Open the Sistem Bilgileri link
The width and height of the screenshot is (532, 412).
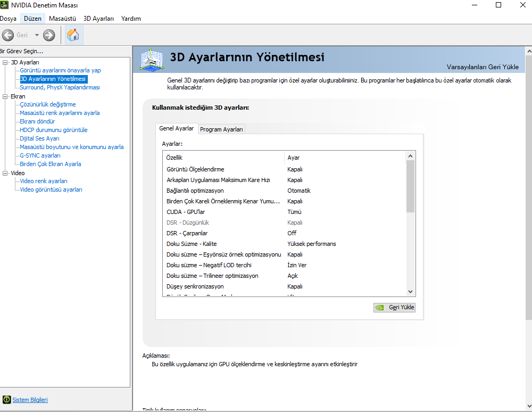coord(30,400)
